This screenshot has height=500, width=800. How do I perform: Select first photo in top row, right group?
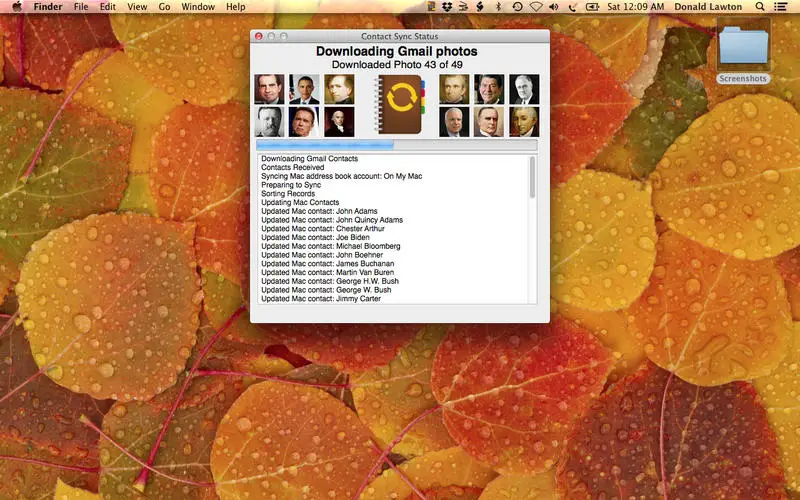point(454,89)
